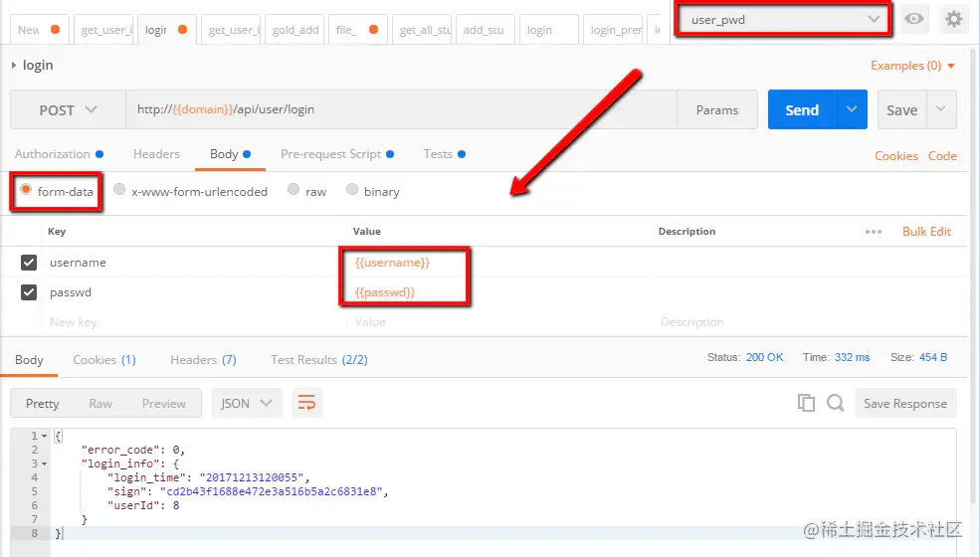Copy response body to clipboard
The height and width of the screenshot is (557, 980).
coord(806,403)
